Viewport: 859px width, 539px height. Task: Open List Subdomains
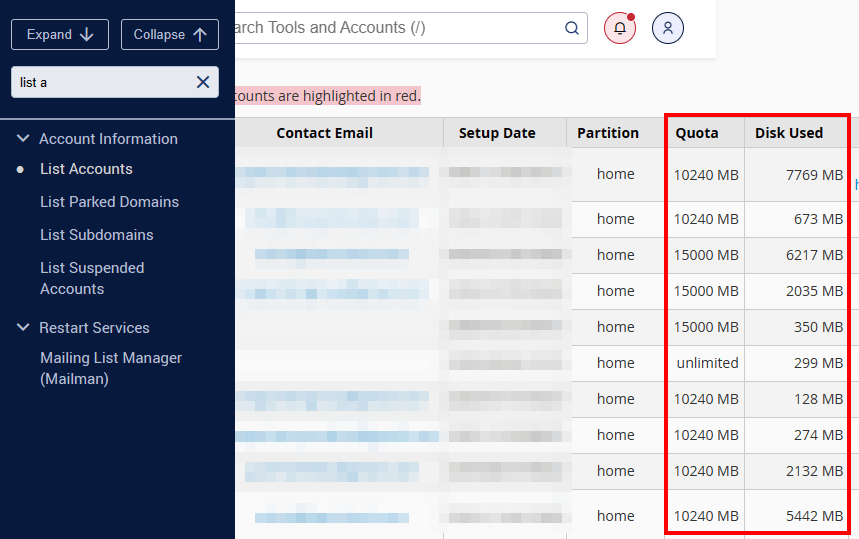(97, 235)
